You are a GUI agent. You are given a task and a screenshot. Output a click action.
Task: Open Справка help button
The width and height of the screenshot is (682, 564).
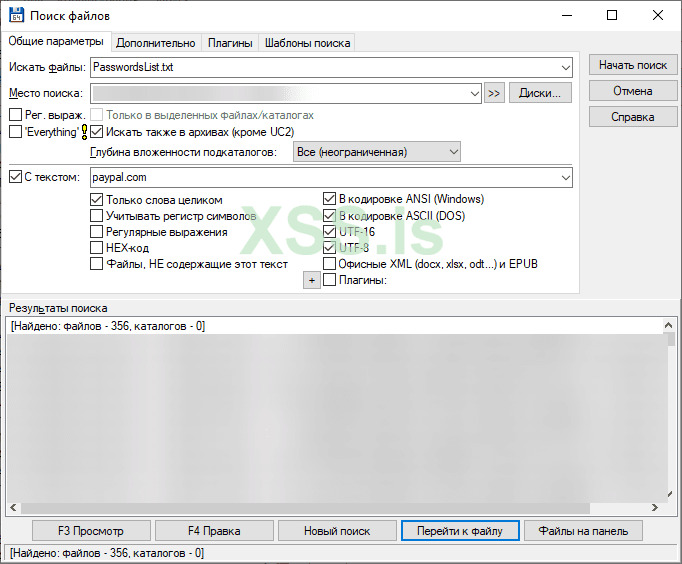[633, 117]
